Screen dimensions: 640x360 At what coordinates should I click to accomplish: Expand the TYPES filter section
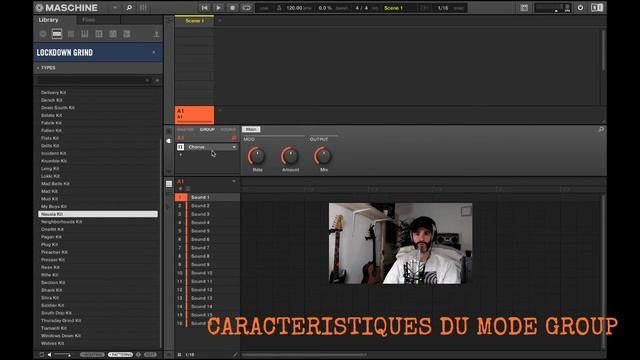(46, 68)
